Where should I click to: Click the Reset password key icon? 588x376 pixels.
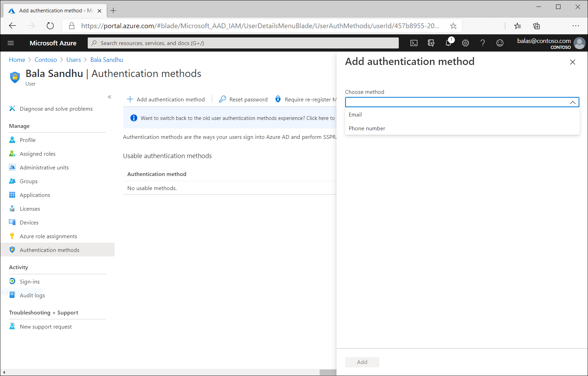pos(223,99)
